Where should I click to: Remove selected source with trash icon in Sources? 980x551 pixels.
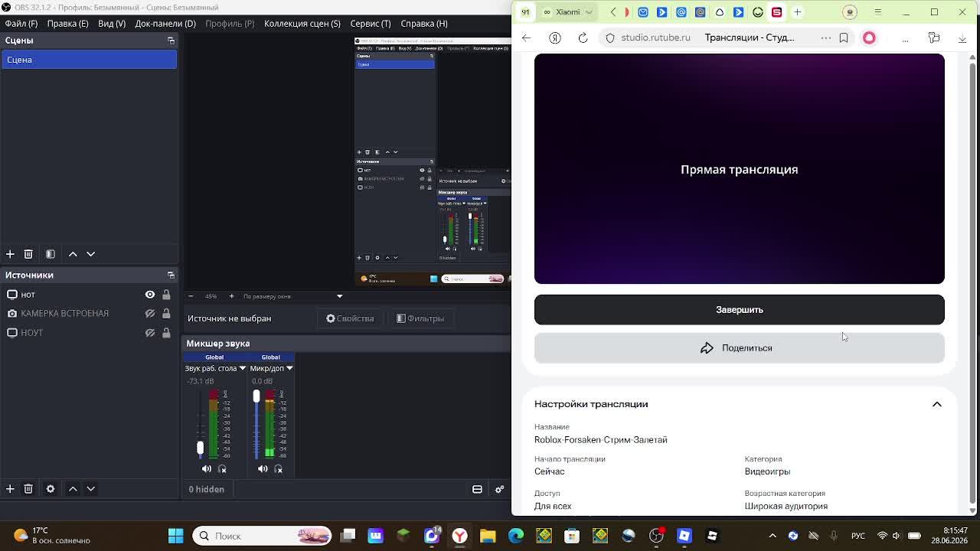[28, 489]
